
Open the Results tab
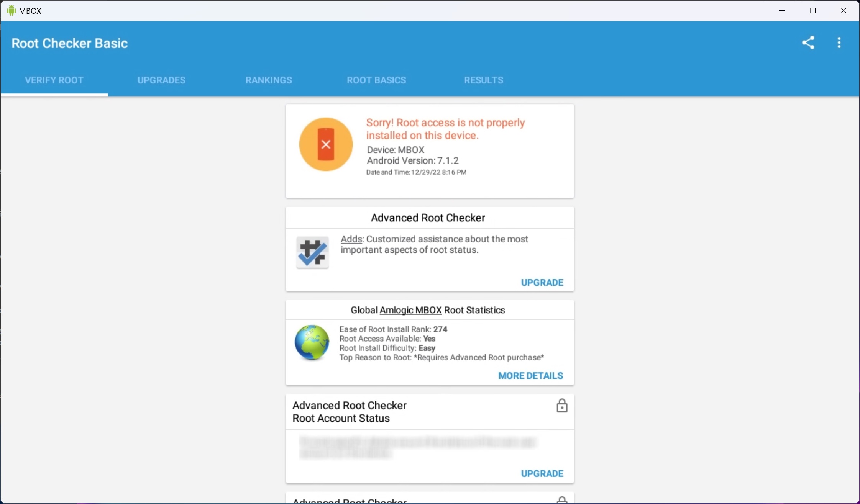pyautogui.click(x=484, y=80)
